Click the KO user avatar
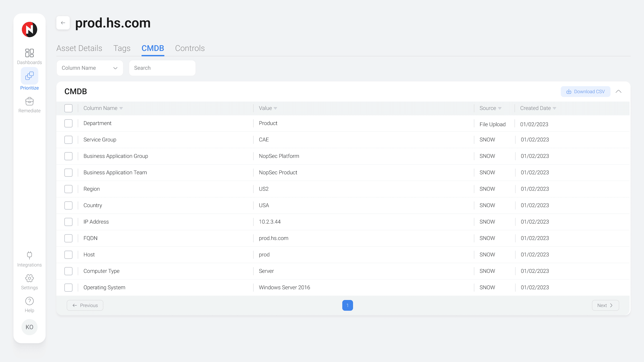Screen dimensions: 644x362 pyautogui.click(x=29, y=327)
